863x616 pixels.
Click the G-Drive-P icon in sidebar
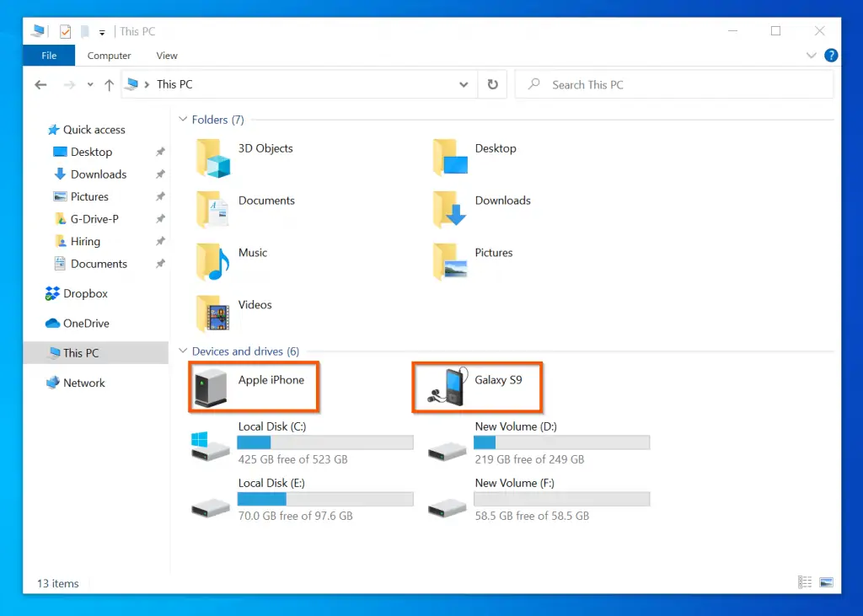pos(61,219)
